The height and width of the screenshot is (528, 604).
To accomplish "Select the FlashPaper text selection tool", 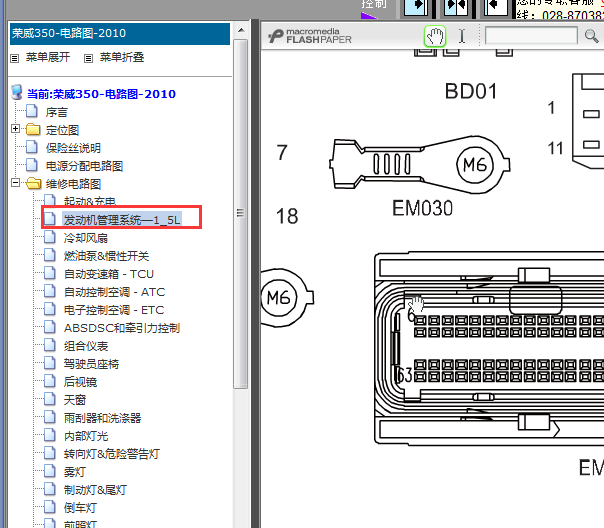I will pos(462,37).
